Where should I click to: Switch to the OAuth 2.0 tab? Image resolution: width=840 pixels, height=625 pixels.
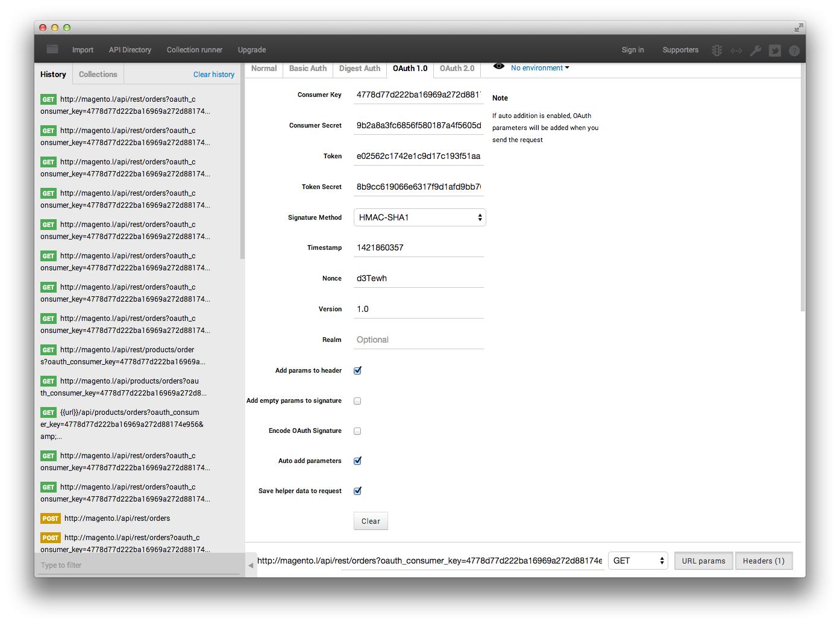457,68
